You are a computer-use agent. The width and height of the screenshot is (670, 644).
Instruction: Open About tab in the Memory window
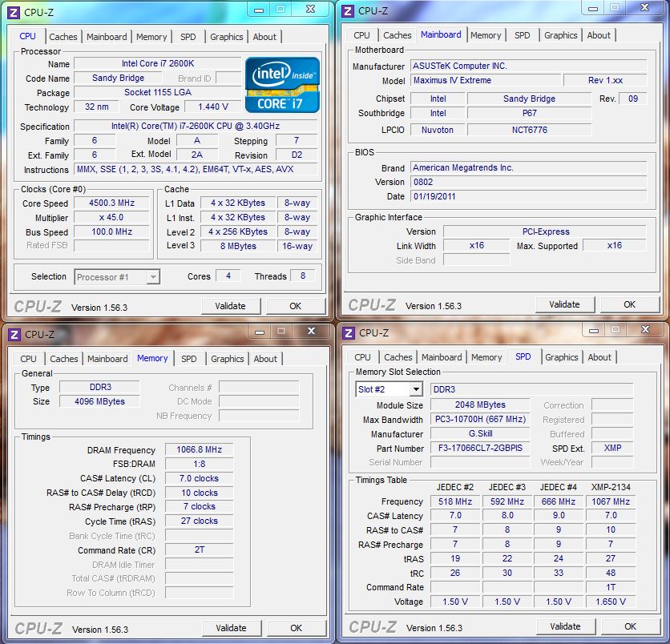265,359
